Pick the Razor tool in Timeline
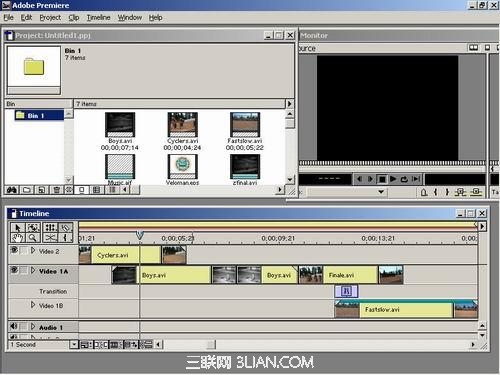Image resolution: width=500 pixels, height=375 pixels. pyautogui.click(x=65, y=228)
